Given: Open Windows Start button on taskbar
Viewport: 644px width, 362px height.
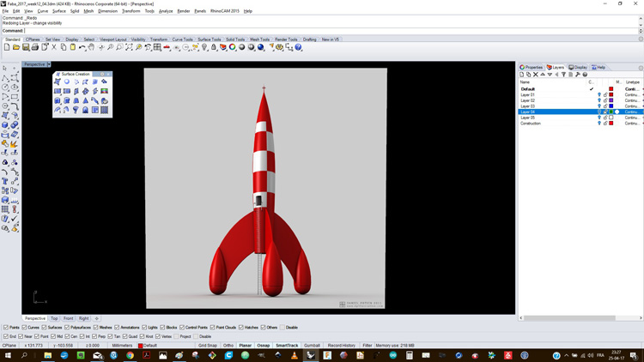Looking at the screenshot, I should tap(8, 355).
